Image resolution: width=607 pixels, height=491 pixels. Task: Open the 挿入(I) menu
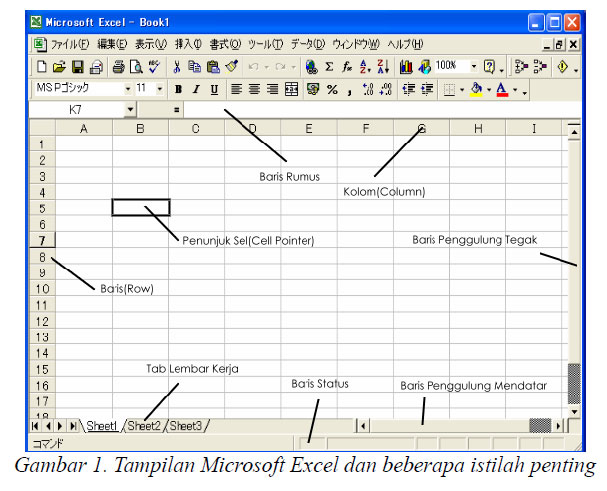click(189, 44)
